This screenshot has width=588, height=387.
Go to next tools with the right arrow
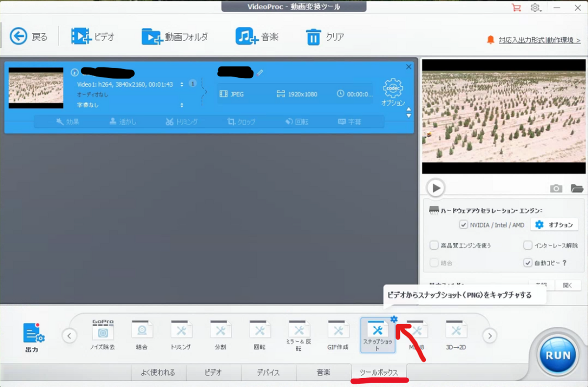489,336
